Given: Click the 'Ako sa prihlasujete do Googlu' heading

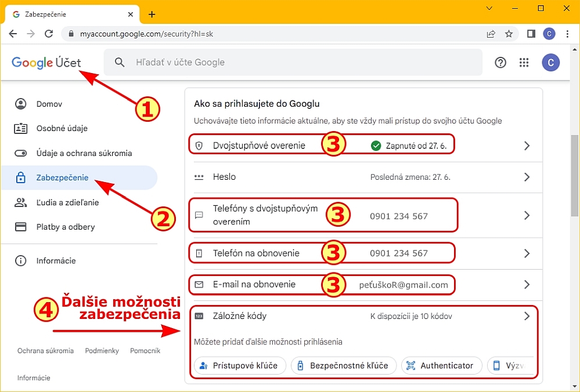Looking at the screenshot, I should coord(257,103).
